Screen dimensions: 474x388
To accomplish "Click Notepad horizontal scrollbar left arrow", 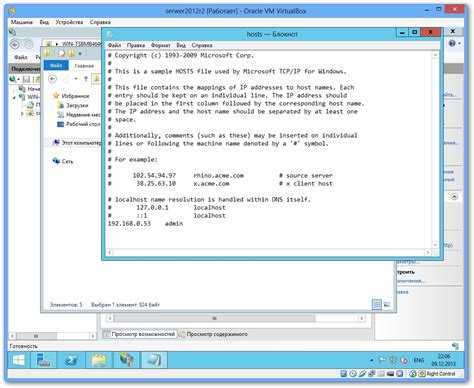I will point(110,252).
